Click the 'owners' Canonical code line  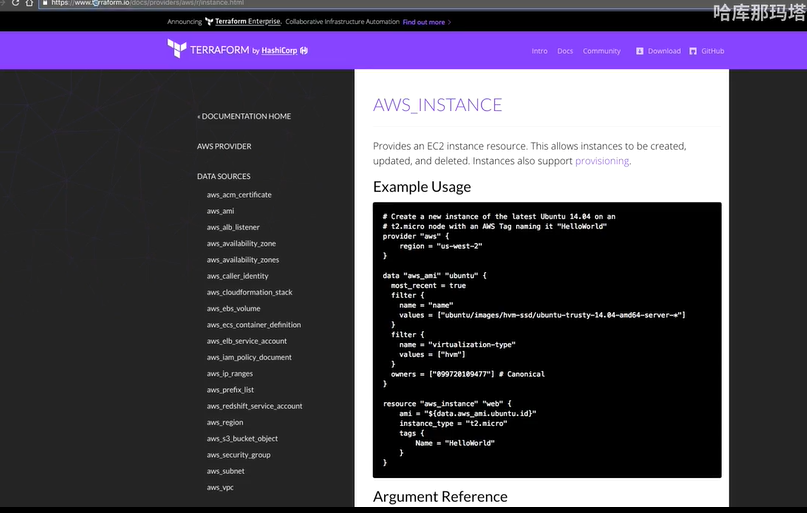[467, 374]
